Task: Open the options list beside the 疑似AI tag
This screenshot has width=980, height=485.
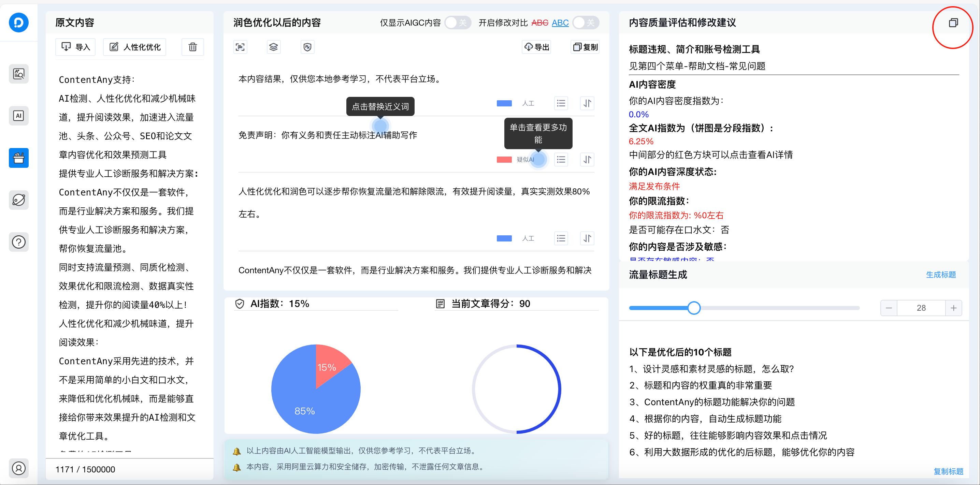Action: (561, 159)
